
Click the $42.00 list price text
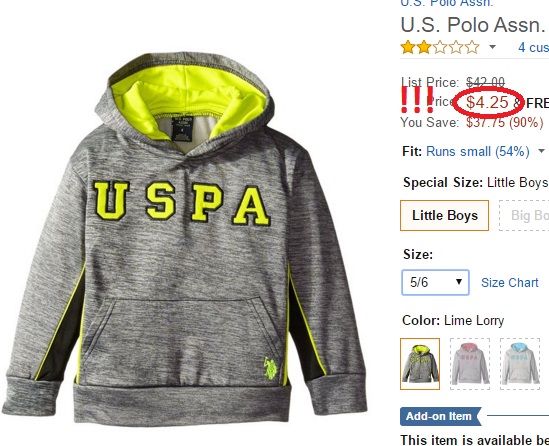(x=485, y=83)
